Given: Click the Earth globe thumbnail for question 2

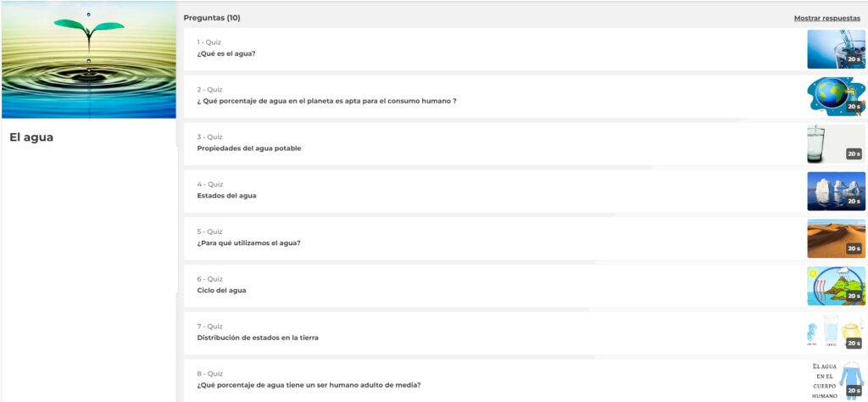Looking at the screenshot, I should [835, 97].
